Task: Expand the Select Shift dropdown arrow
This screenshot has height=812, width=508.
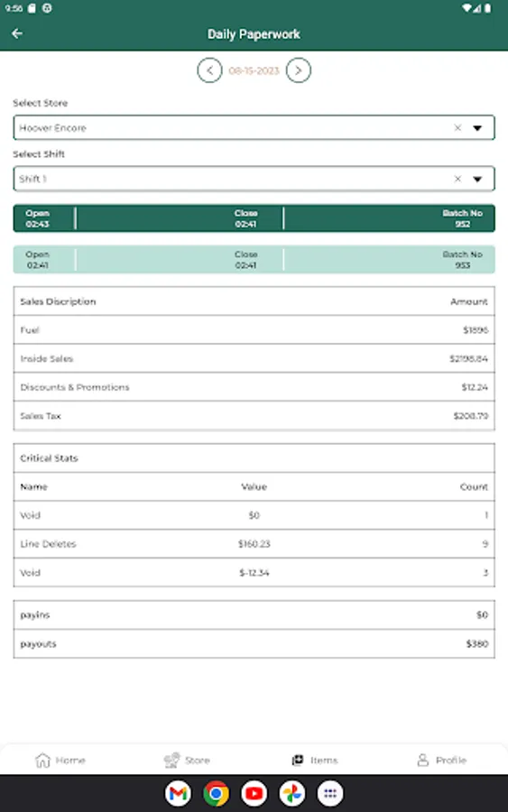Action: (x=477, y=180)
